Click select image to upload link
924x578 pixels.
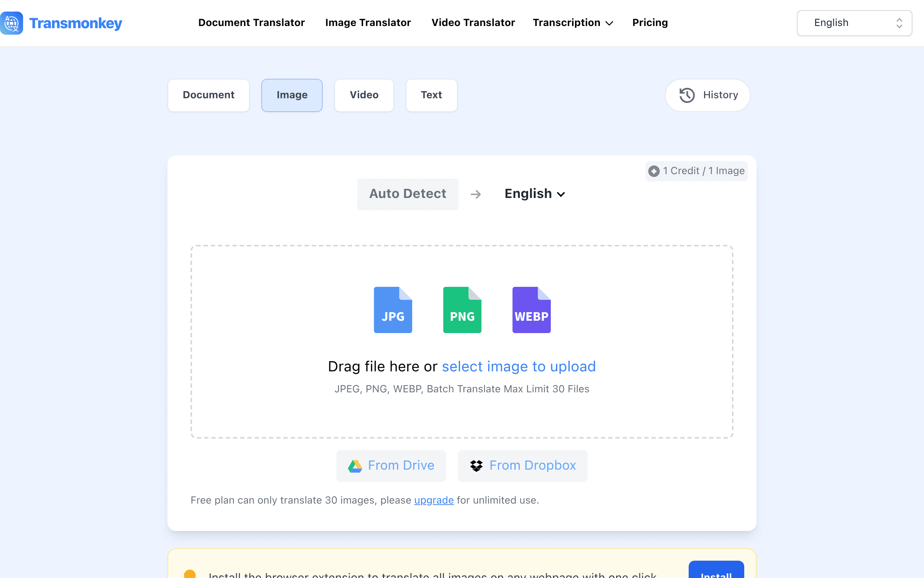[519, 366]
